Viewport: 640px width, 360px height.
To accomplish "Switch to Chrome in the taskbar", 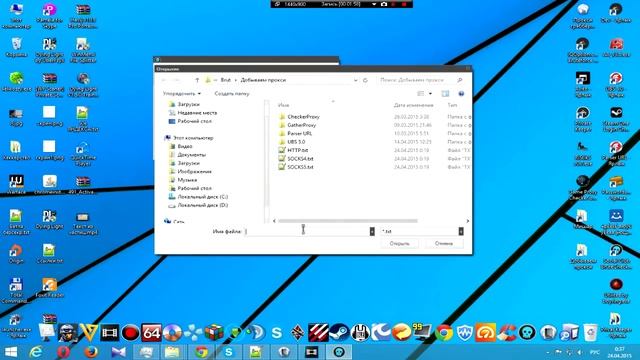I will [x=201, y=352].
